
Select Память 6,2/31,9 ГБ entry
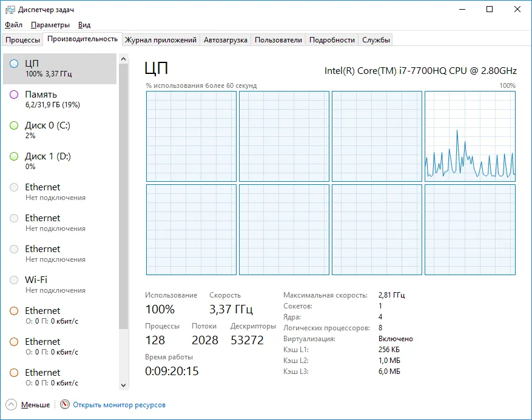coord(59,99)
